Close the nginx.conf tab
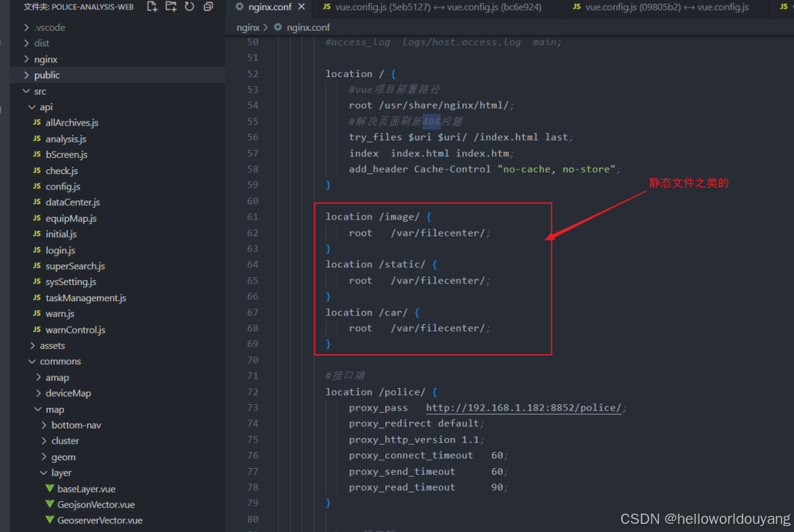The height and width of the screenshot is (532, 794). pyautogui.click(x=301, y=7)
